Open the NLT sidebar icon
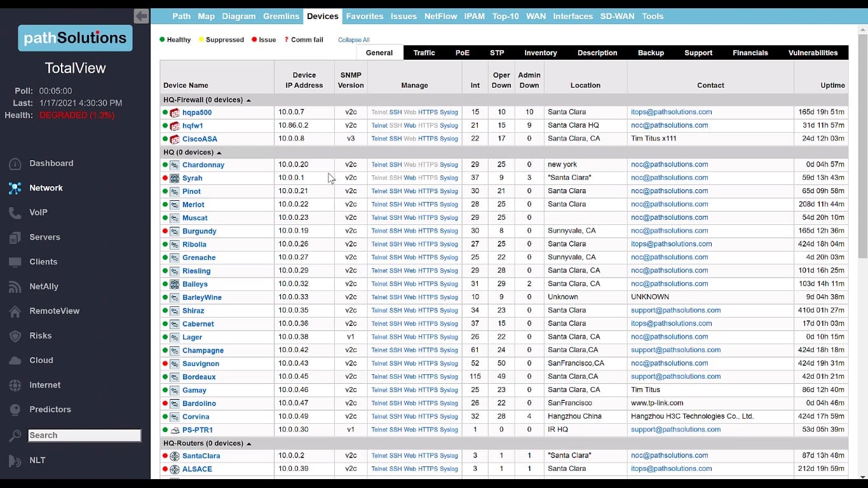Image resolution: width=868 pixels, height=488 pixels. tap(15, 461)
